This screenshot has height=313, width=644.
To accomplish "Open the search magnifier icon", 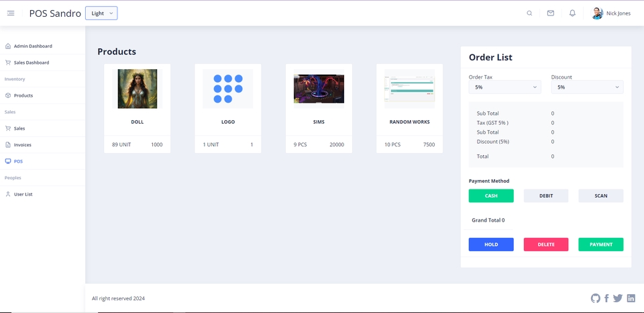I will click(529, 13).
